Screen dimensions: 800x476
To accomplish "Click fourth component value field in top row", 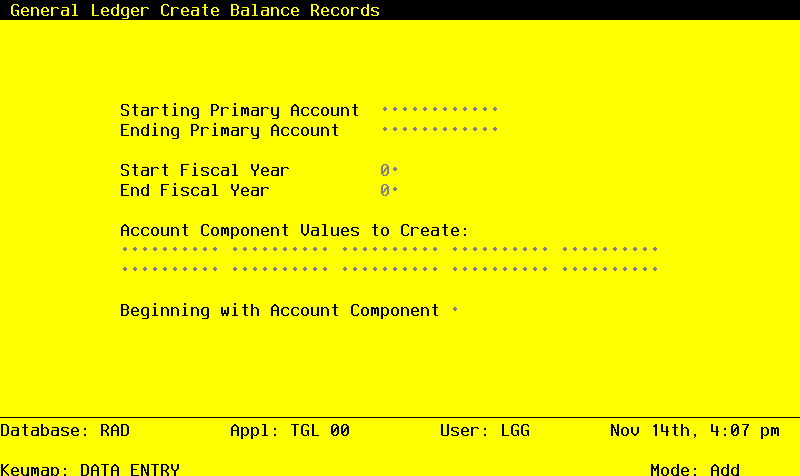I will 501,249.
